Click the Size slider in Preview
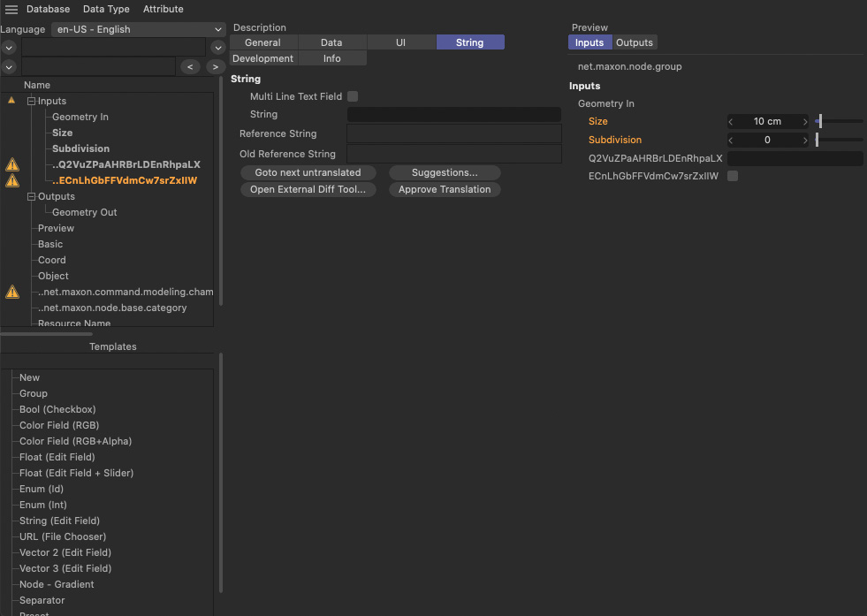This screenshot has height=616, width=867. [840, 121]
